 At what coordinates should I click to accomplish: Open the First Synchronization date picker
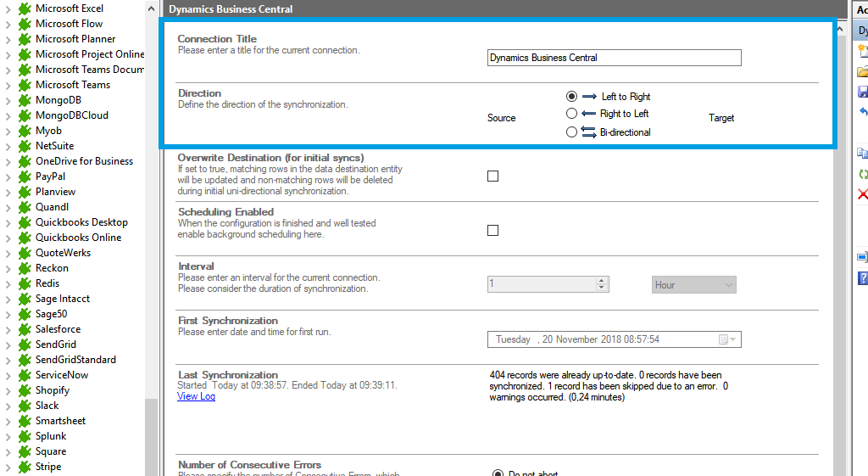pos(728,339)
